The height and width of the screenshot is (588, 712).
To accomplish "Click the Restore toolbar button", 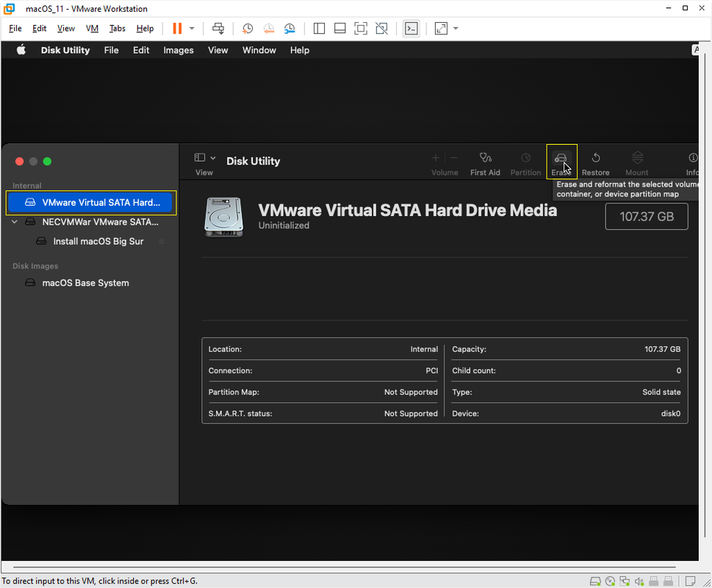I will [x=596, y=164].
